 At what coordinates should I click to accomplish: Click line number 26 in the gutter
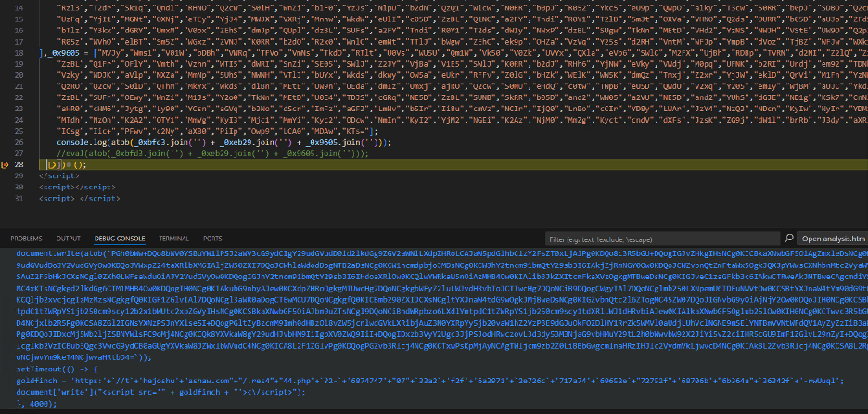[x=19, y=142]
